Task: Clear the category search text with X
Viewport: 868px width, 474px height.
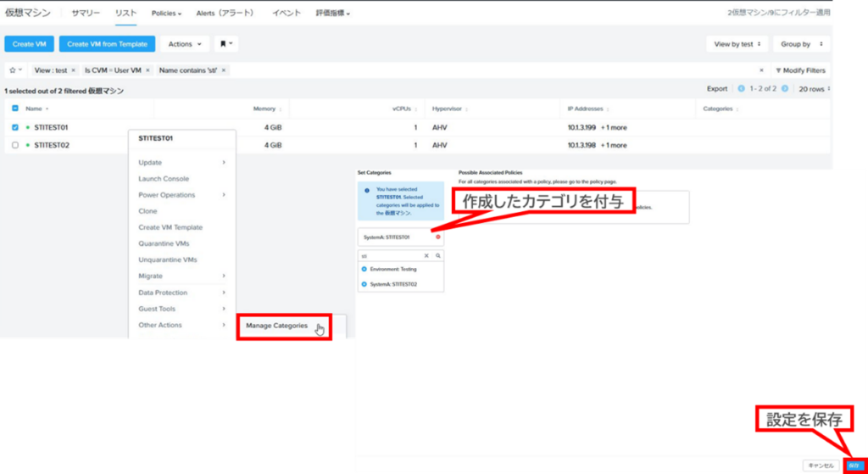Action: click(426, 255)
